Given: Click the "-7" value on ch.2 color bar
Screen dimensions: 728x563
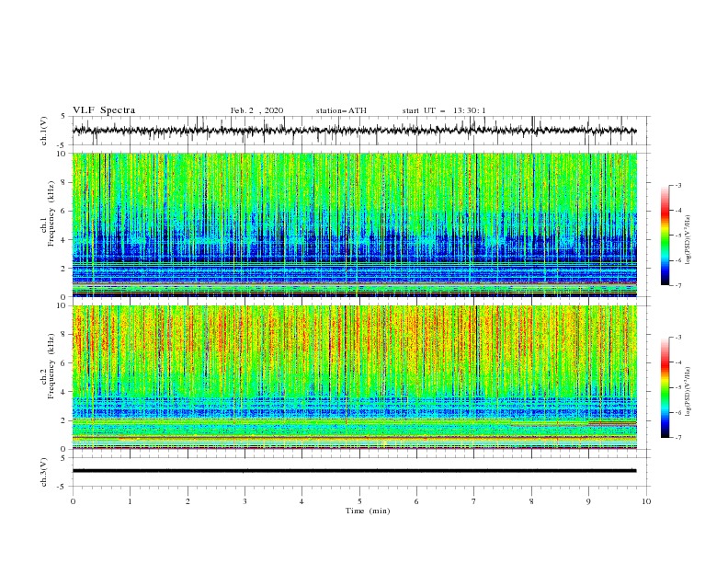Looking at the screenshot, I should point(677,438).
